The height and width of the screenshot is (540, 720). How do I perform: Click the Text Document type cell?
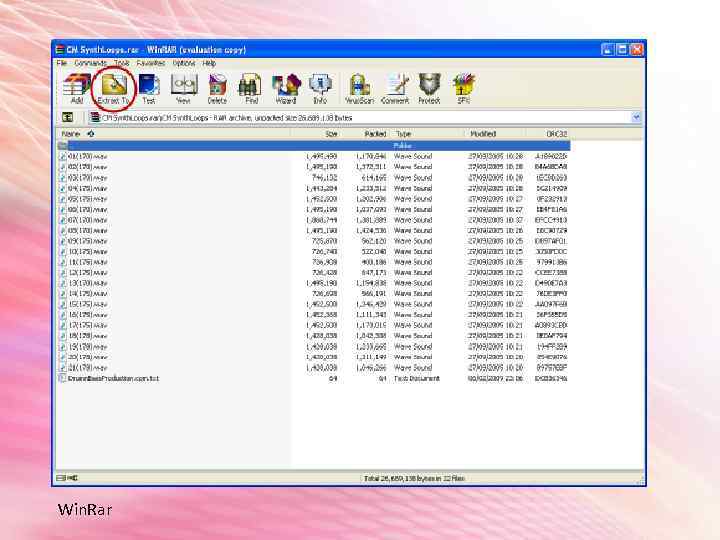click(x=417, y=378)
